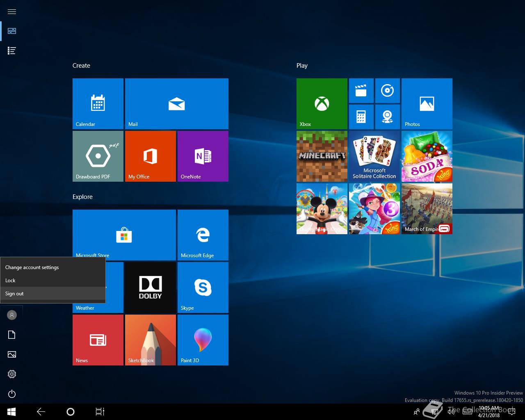Open Documents from Start sidebar
525x420 pixels.
12,335
